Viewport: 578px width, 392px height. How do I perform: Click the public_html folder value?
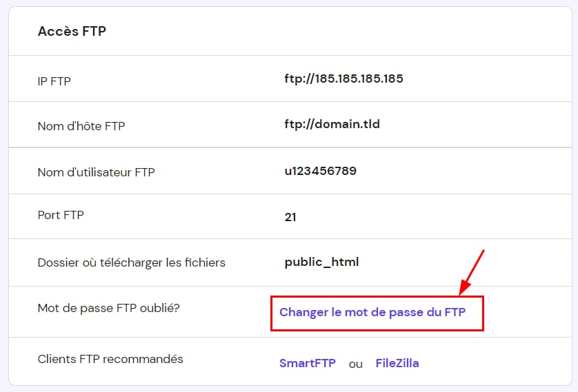(x=321, y=262)
